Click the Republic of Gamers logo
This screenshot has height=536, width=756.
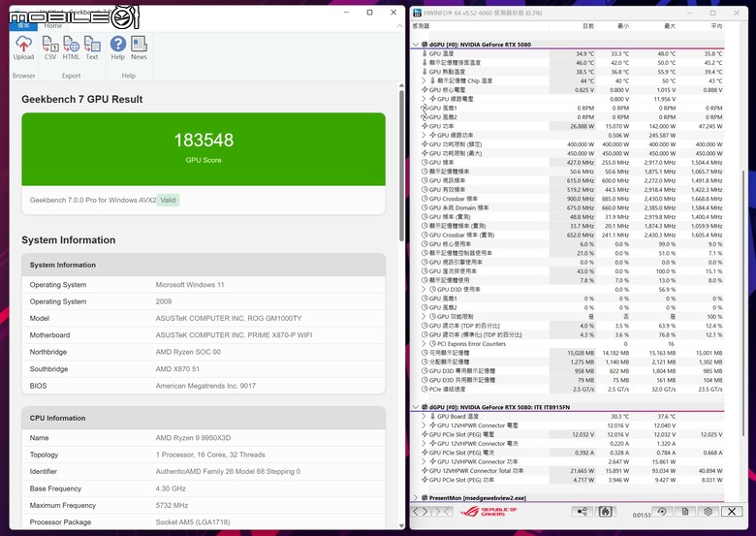point(488,512)
